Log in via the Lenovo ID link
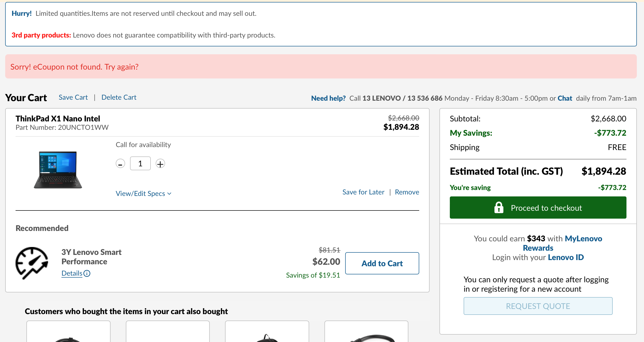 (x=566, y=257)
